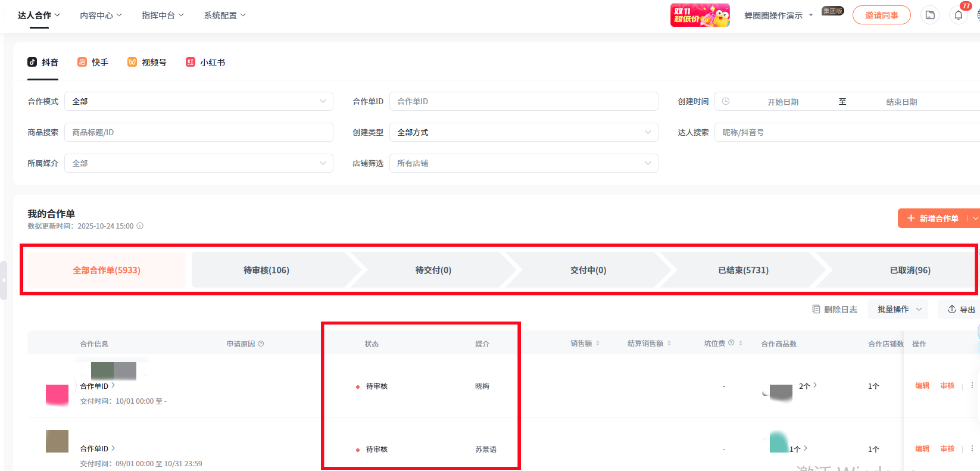Click the folder icon in the header

coord(930,15)
